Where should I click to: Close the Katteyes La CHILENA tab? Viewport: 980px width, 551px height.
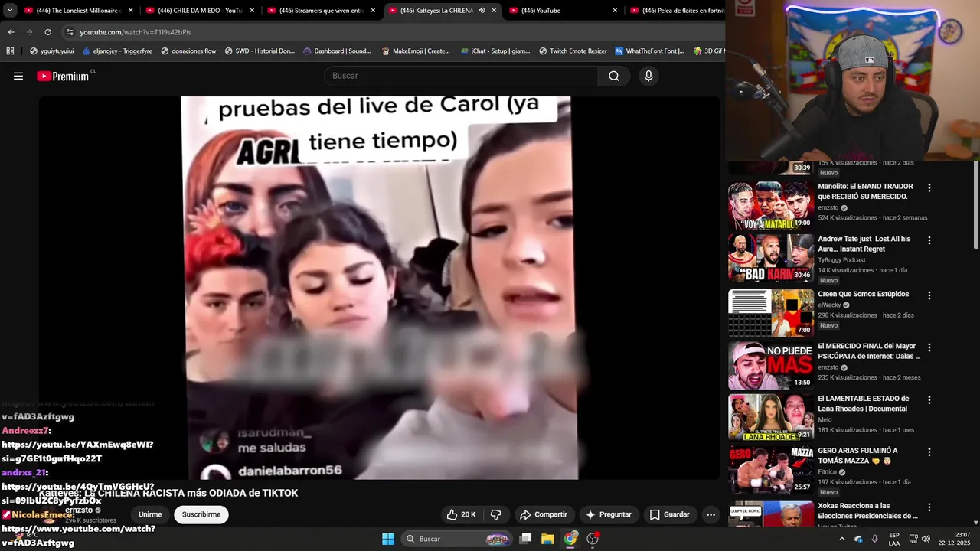pos(494,11)
